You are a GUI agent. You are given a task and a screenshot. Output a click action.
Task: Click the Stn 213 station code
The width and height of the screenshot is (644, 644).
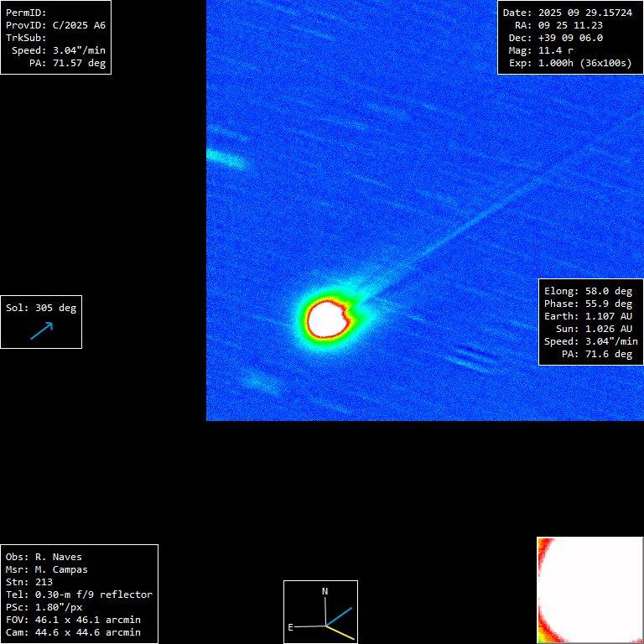(29, 582)
